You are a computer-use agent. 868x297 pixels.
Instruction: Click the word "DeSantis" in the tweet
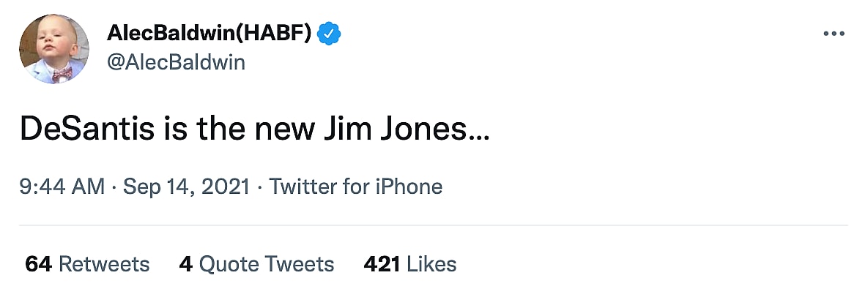point(87,129)
